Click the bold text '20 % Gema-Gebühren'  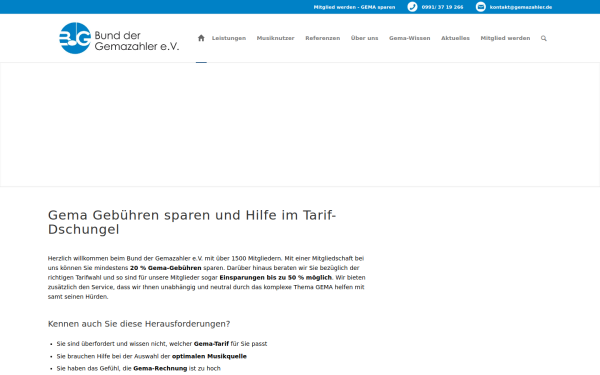pos(166,268)
